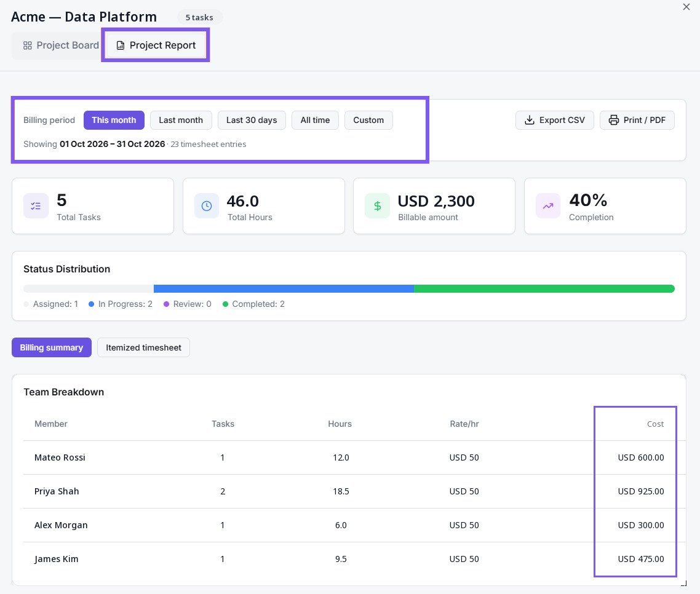700x594 pixels.
Task: Close the project dialog with the X
Action: (686, 7)
